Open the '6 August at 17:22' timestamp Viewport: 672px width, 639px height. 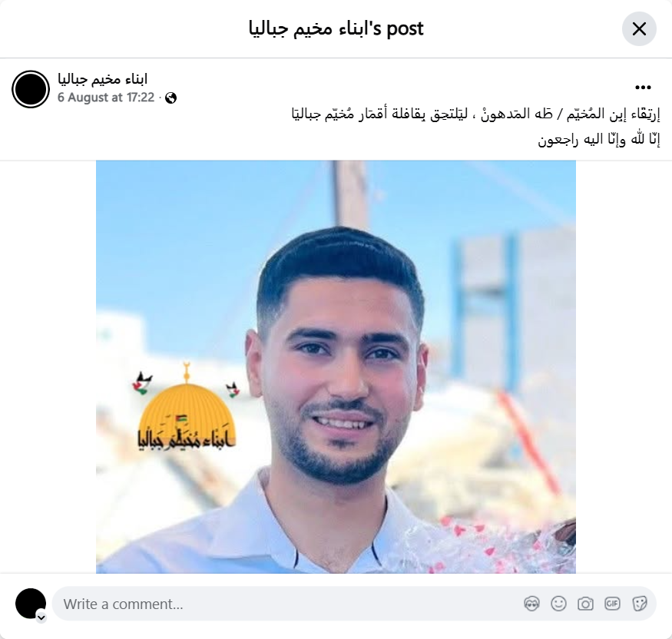[x=106, y=98]
